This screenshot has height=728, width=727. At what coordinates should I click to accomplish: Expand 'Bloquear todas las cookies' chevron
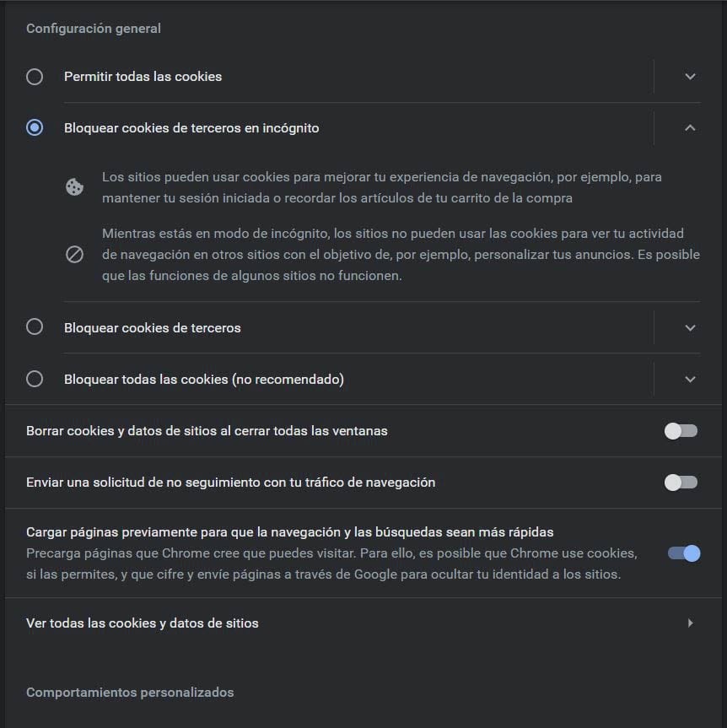pos(690,379)
